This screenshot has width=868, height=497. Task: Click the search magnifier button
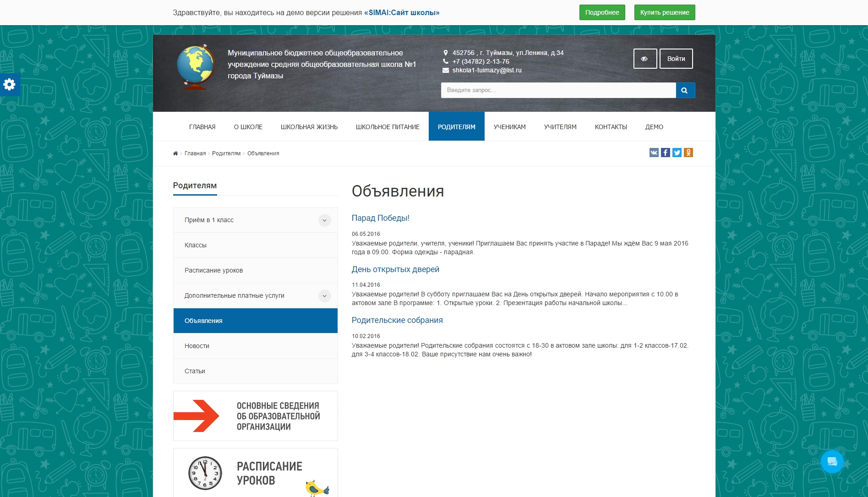[x=685, y=90]
